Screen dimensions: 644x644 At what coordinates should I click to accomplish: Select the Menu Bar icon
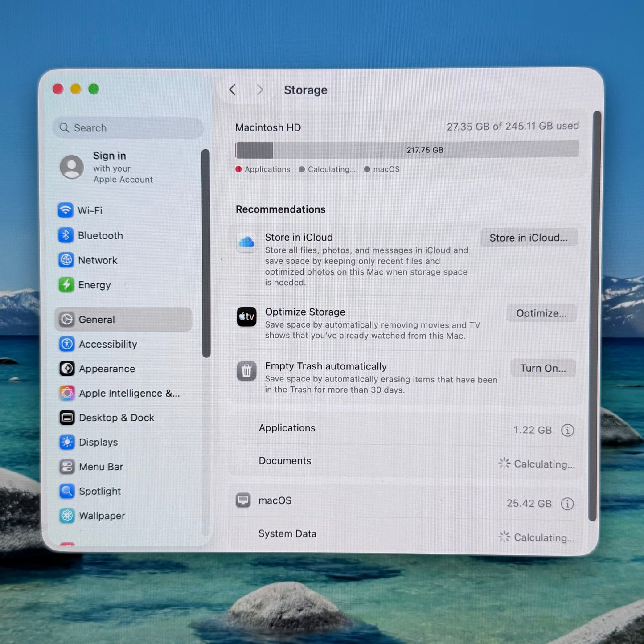[x=67, y=467]
